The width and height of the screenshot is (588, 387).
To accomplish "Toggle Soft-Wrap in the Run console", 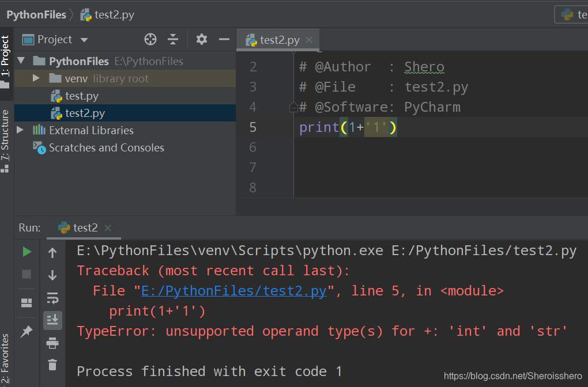I will (x=52, y=298).
